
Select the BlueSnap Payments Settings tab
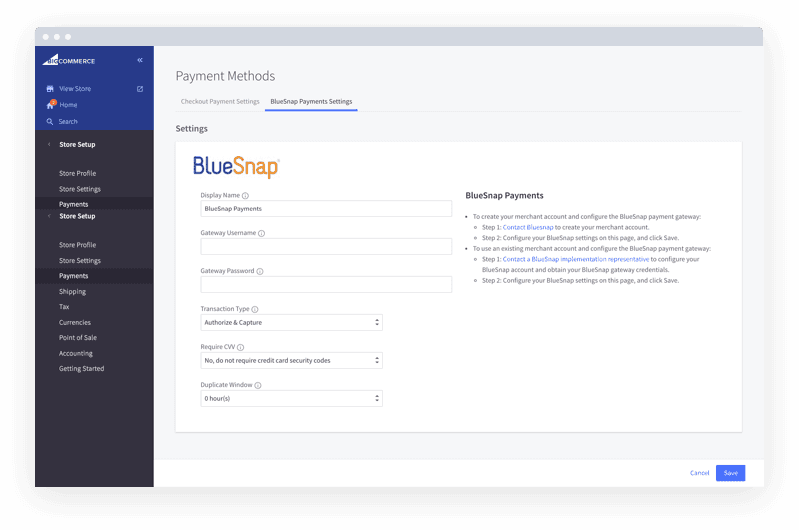click(311, 102)
